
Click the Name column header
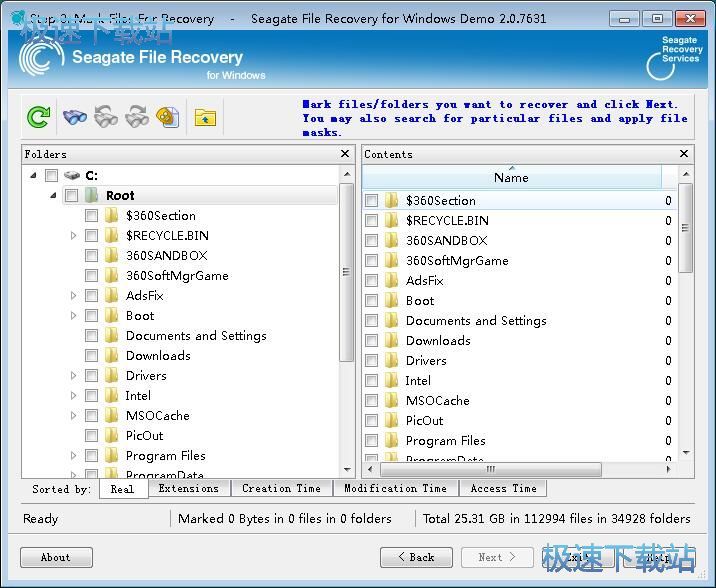(x=511, y=177)
